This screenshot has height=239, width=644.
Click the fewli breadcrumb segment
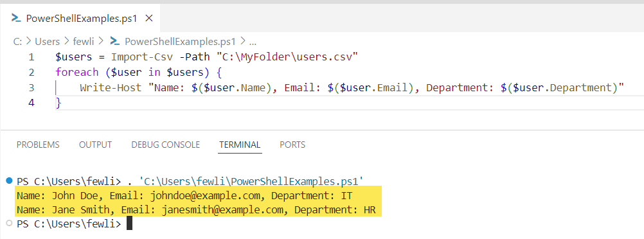click(x=84, y=42)
